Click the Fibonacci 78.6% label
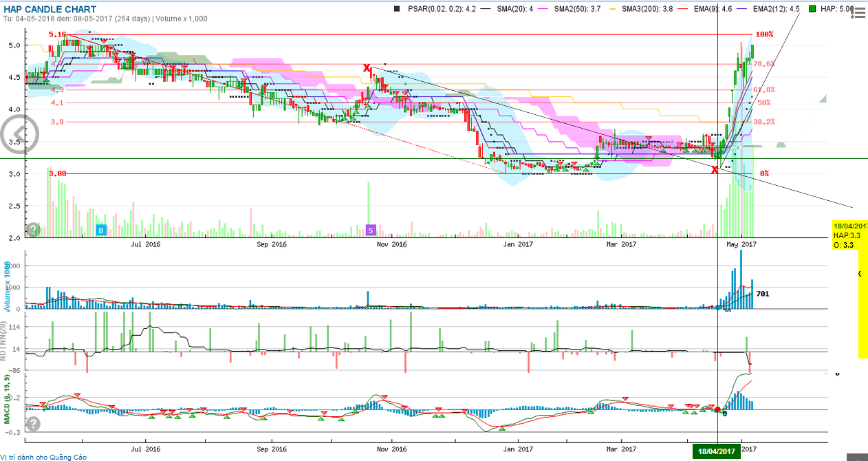Screen dimensions: 868x461 pos(764,64)
